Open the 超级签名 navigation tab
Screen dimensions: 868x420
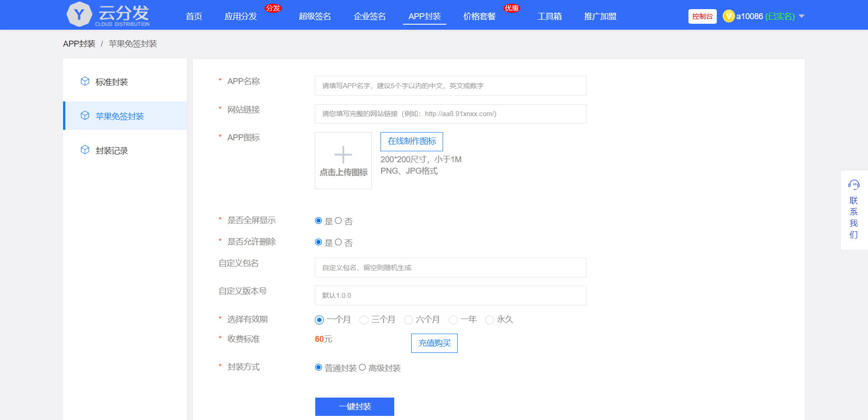(x=315, y=16)
